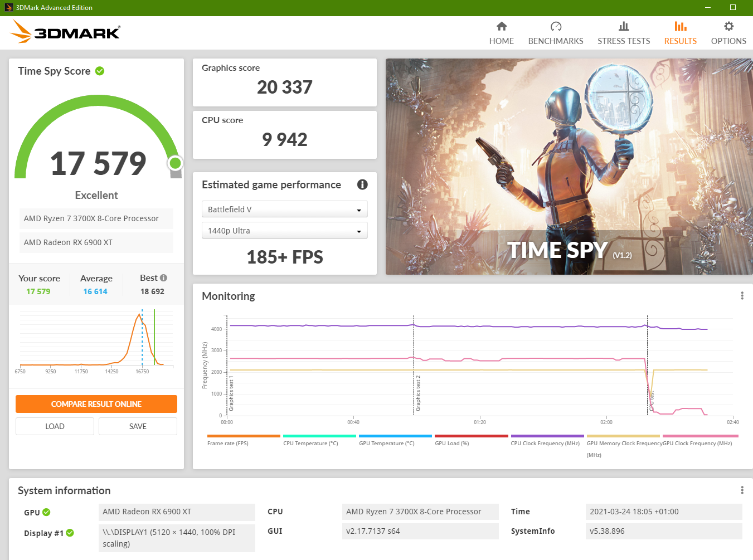The image size is (753, 560).
Task: Click COMPARE RESULT ONLINE button
Action: (x=96, y=404)
